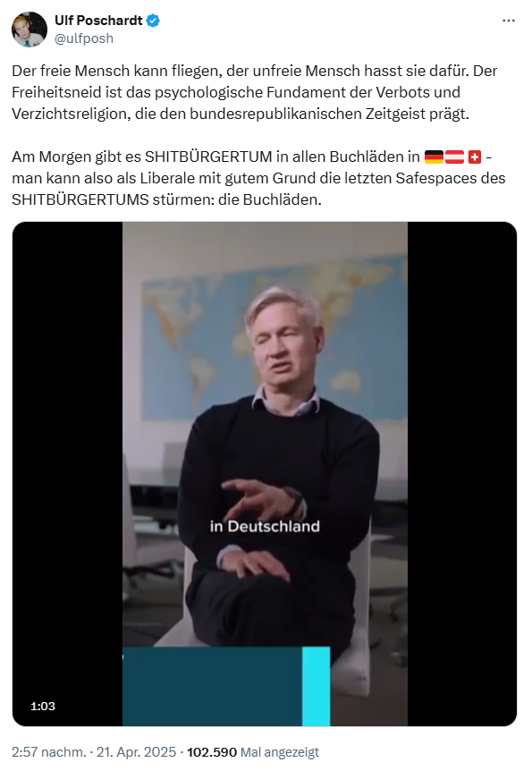This screenshot has width=532, height=771.
Task: Open the Ulf Poschardt display name link
Action: click(x=98, y=21)
